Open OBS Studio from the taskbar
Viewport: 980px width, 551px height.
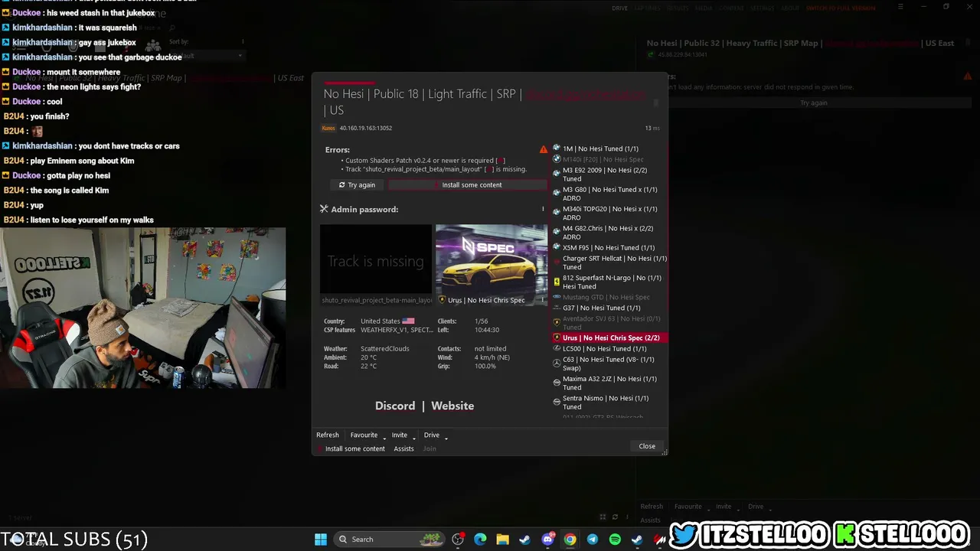click(458, 540)
